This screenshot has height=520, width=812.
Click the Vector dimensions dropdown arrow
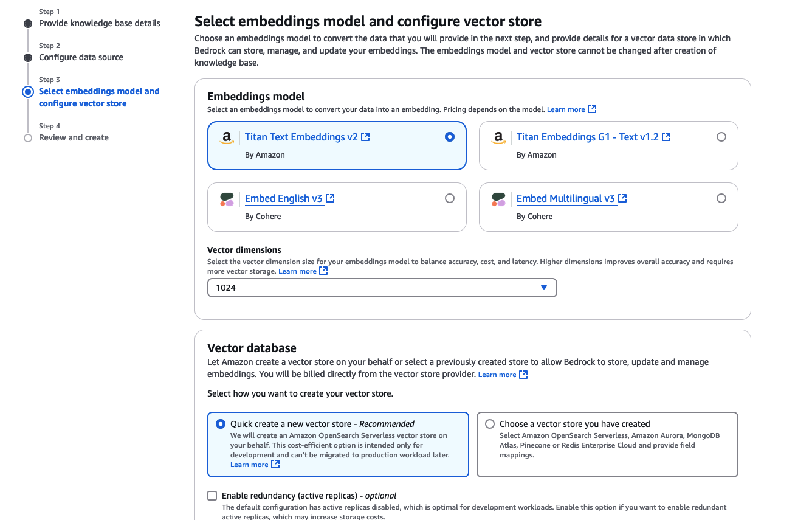544,288
